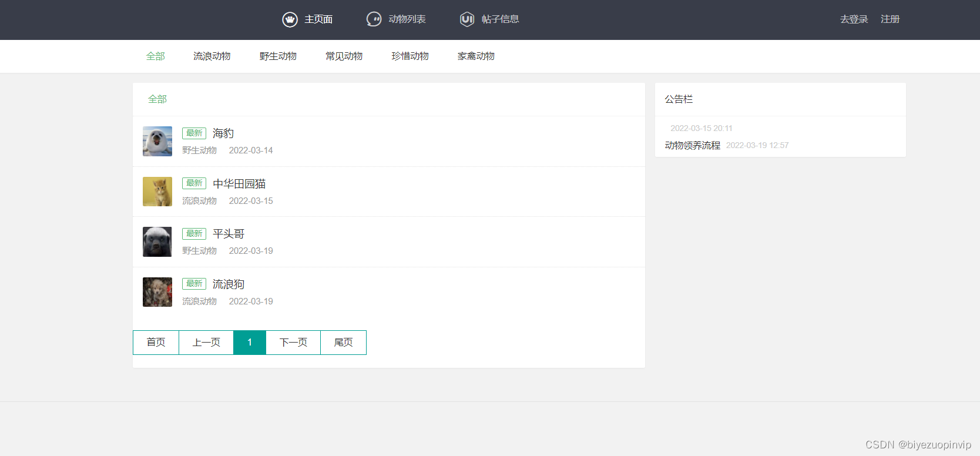Open the 动物领养流程 announcement
This screenshot has height=456, width=980.
(693, 145)
